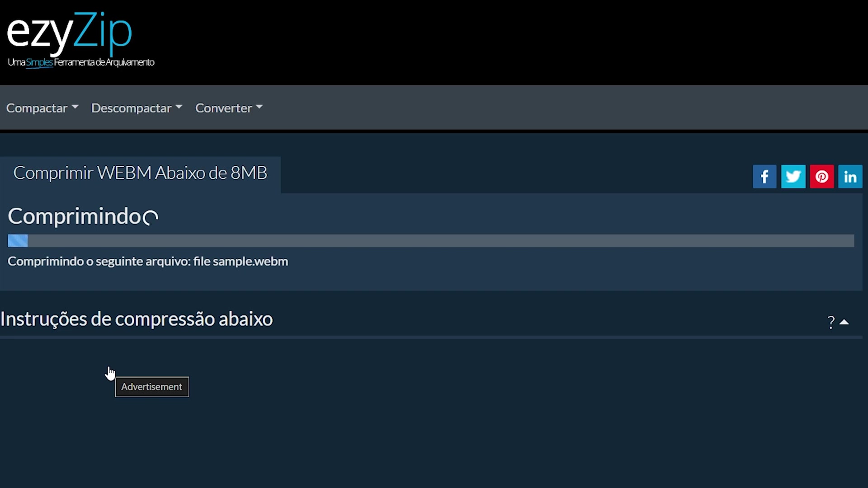The height and width of the screenshot is (488, 868).
Task: Collapse the compression instructions section
Action: pos(844,321)
